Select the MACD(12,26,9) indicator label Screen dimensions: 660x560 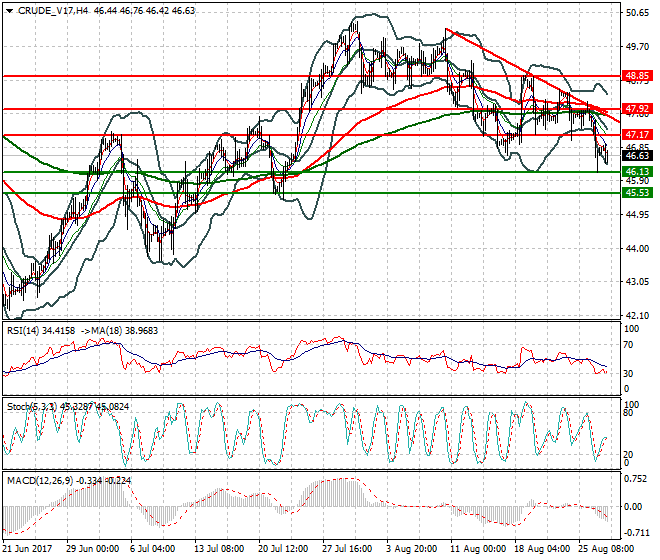click(40, 480)
